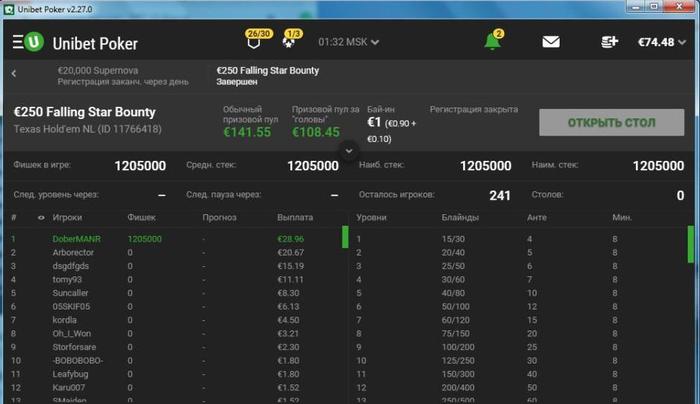Screen dimensions: 700x404
Task: Open the 26/30 shield missions icon
Action: pos(254,43)
